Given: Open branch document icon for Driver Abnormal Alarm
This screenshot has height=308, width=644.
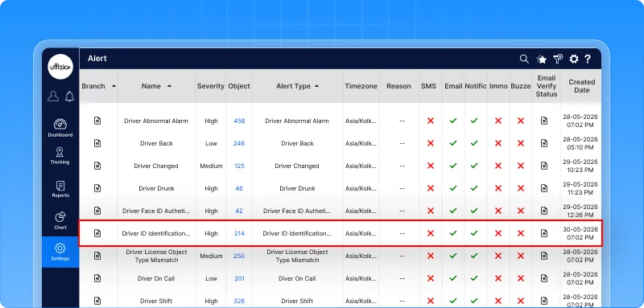Looking at the screenshot, I should coord(97,121).
